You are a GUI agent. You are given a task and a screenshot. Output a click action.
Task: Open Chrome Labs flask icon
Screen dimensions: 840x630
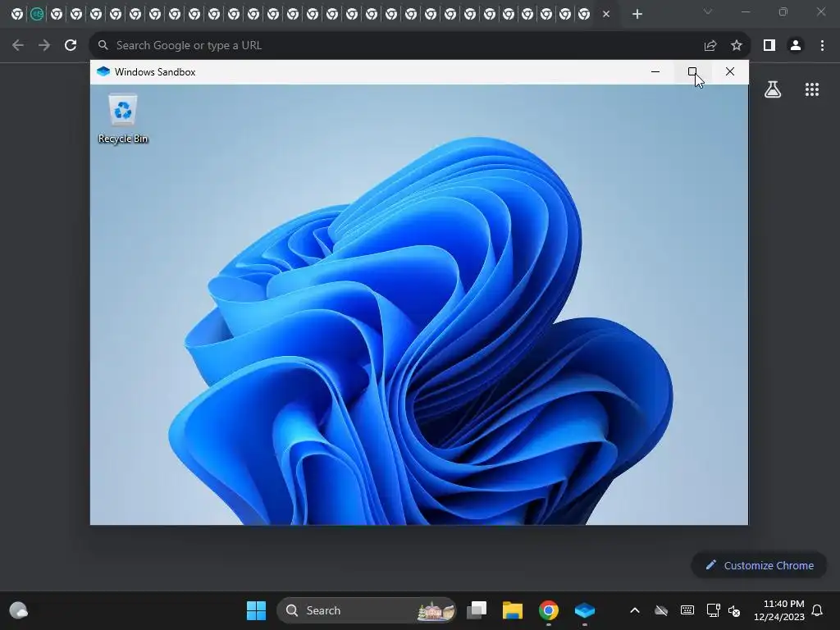(x=773, y=89)
